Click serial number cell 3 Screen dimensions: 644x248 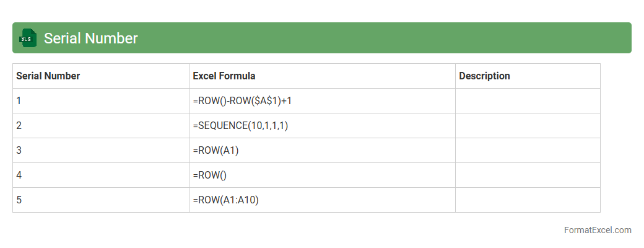(x=100, y=151)
